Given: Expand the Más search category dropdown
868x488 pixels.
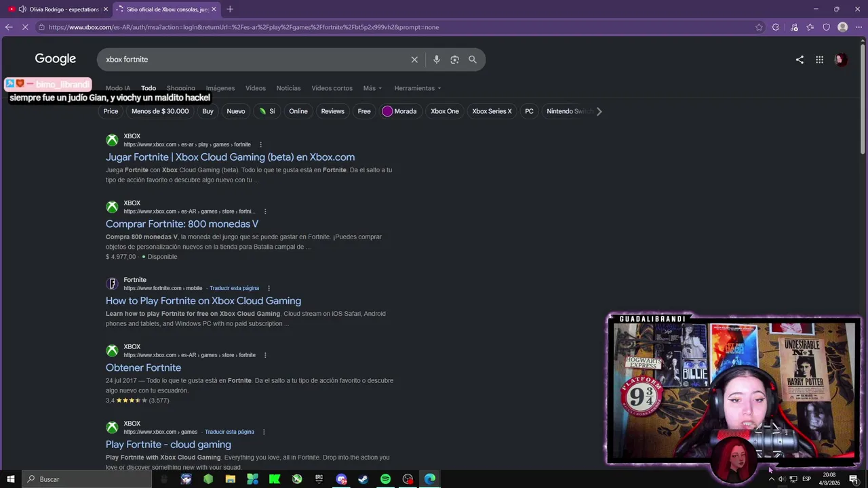Looking at the screenshot, I should (x=372, y=88).
